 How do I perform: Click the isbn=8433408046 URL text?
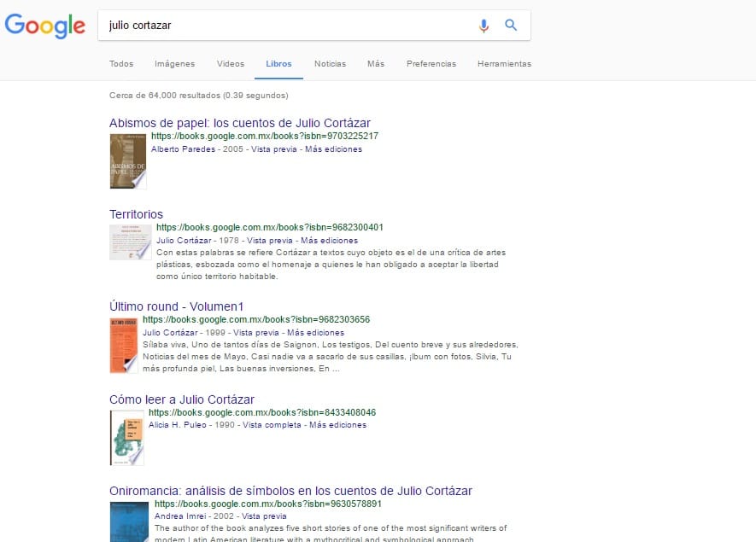pos(261,412)
